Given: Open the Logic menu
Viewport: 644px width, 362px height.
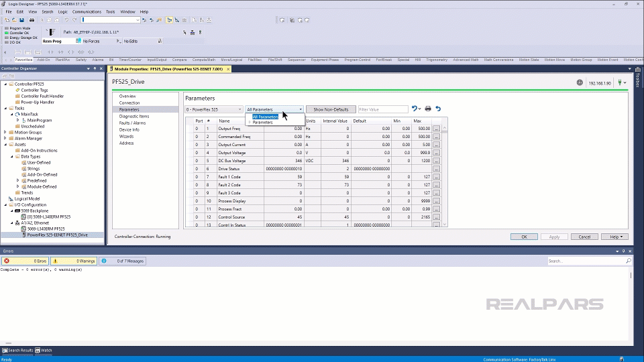Looking at the screenshot, I should click(x=63, y=12).
